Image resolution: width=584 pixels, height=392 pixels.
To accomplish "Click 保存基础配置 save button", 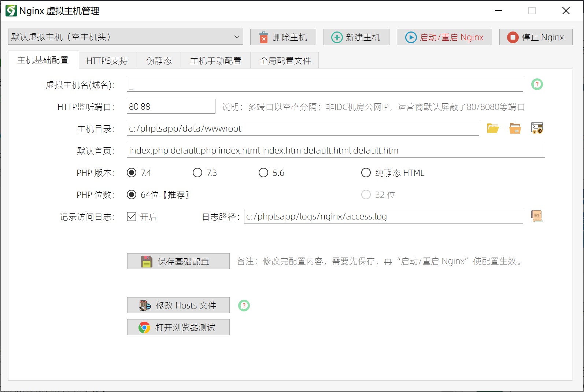I will click(178, 262).
